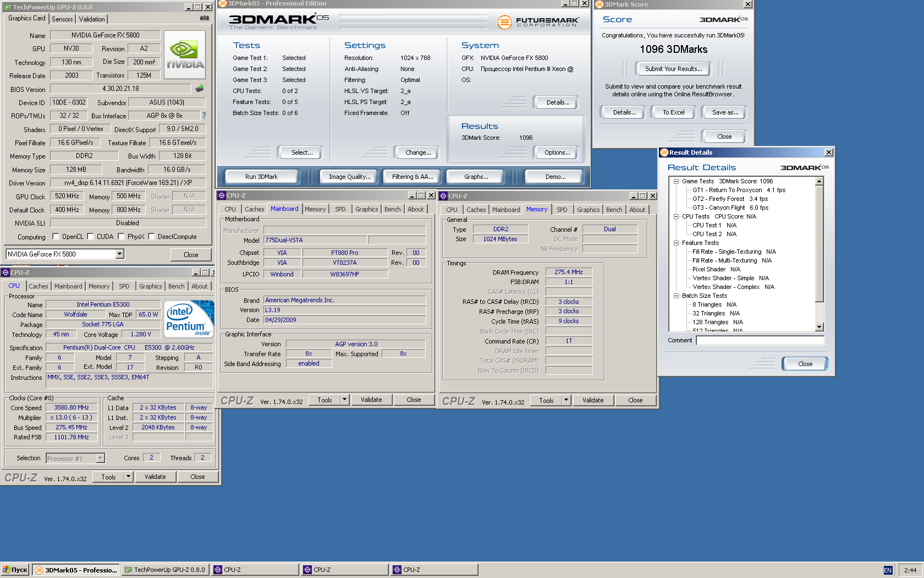This screenshot has width=924, height=578.
Task: Toggle the CUDA checkbox
Action: [x=90, y=237]
